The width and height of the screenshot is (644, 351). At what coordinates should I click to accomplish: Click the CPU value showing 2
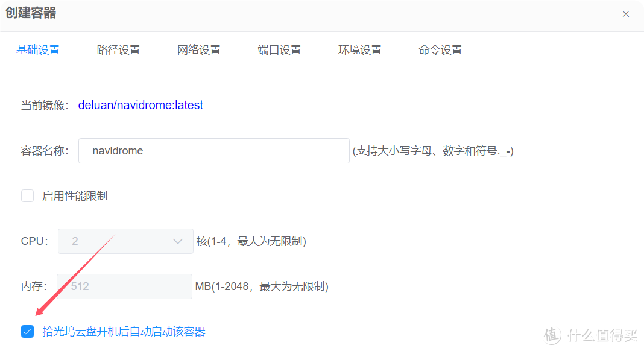tap(74, 241)
